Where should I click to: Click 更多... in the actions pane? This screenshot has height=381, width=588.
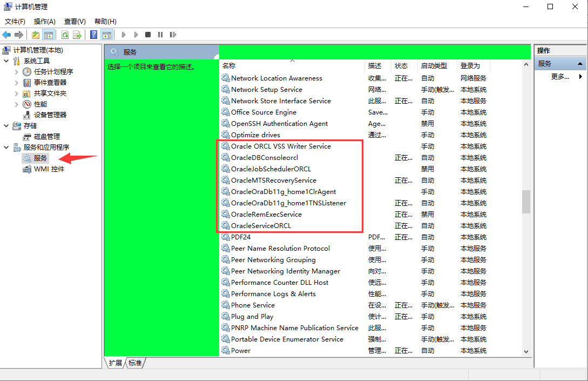click(560, 77)
